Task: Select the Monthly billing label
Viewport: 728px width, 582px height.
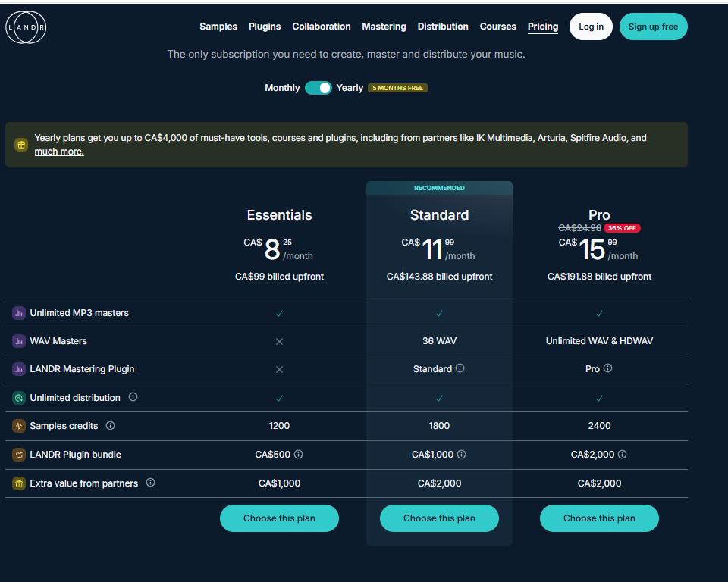Action: pos(282,88)
